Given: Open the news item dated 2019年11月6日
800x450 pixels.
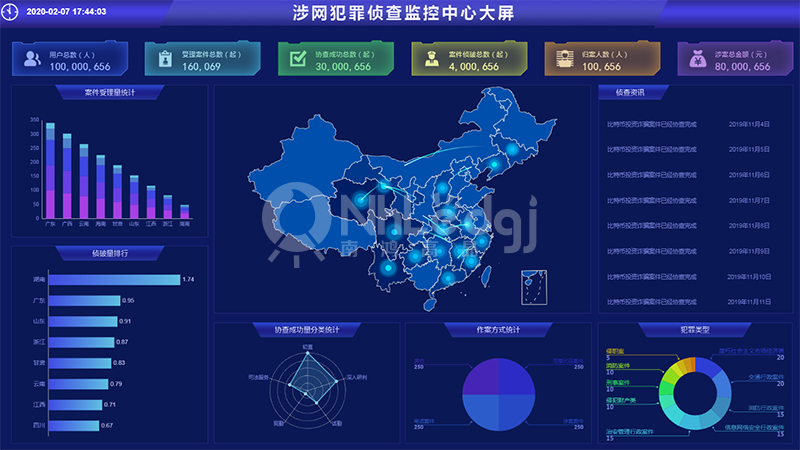Looking at the screenshot, I should coord(688,175).
